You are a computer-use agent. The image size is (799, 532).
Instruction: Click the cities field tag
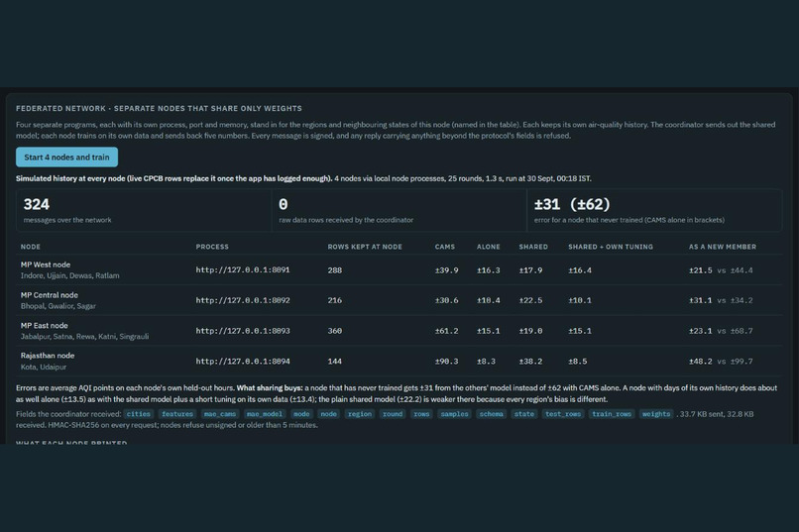point(138,414)
